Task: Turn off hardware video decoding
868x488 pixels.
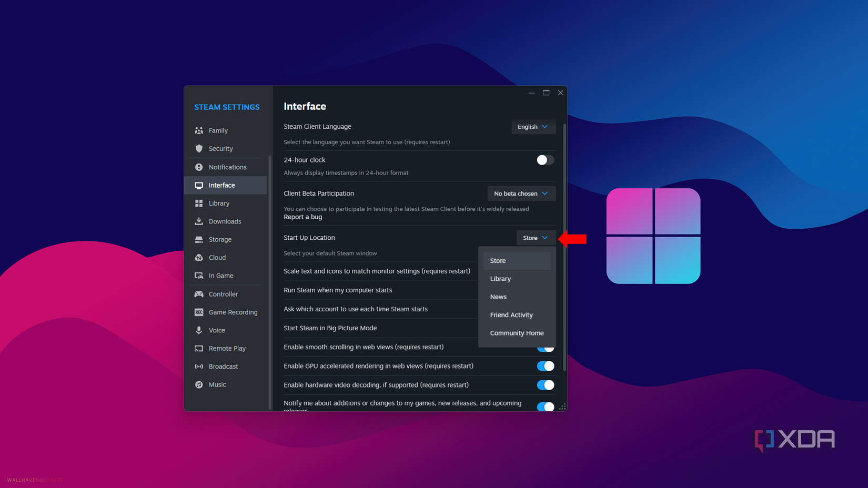Action: (x=545, y=385)
